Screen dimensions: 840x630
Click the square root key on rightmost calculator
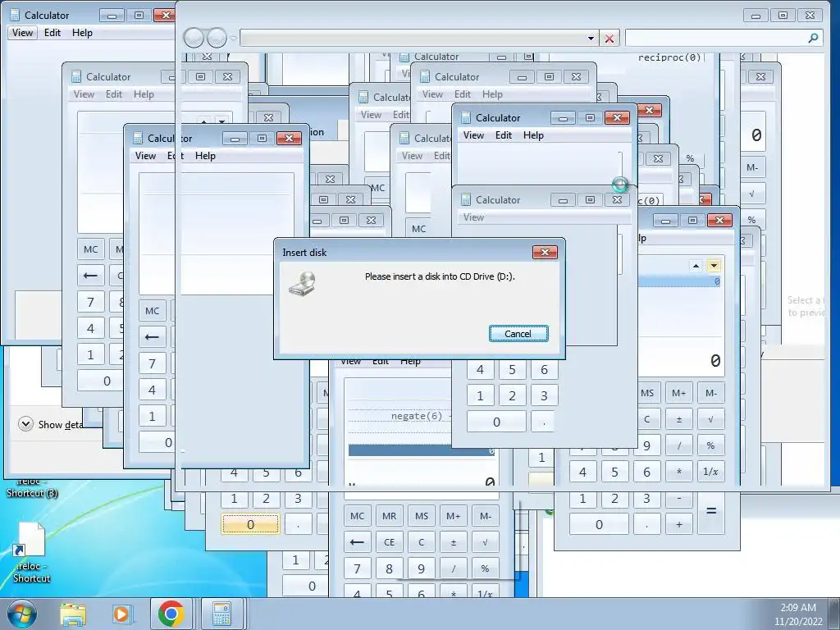coord(711,419)
